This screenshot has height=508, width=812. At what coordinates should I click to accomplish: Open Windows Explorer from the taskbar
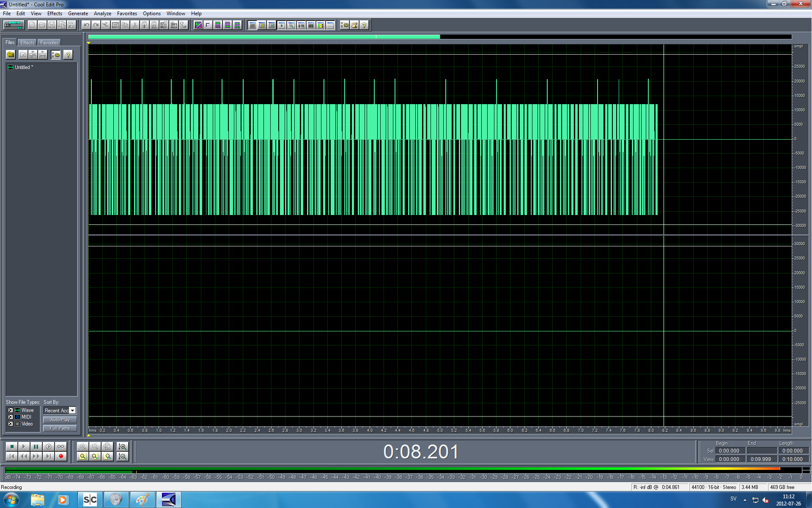click(x=37, y=500)
